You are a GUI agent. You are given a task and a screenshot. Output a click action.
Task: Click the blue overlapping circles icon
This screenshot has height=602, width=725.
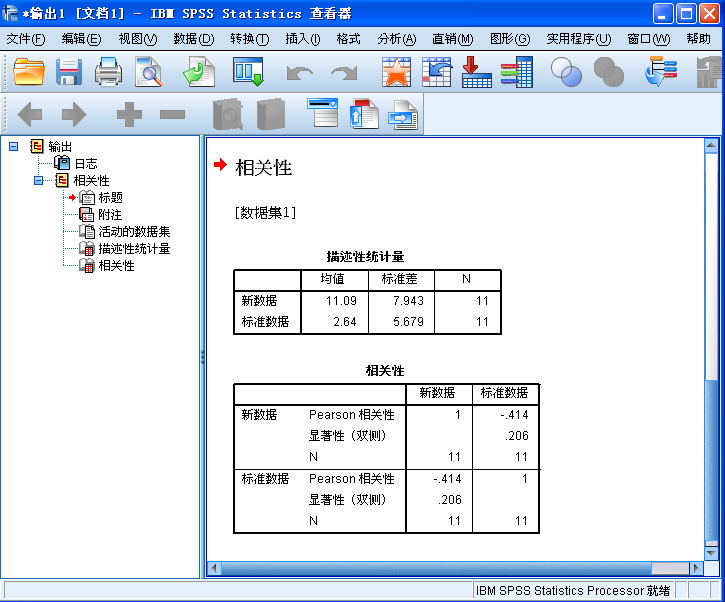[x=566, y=72]
